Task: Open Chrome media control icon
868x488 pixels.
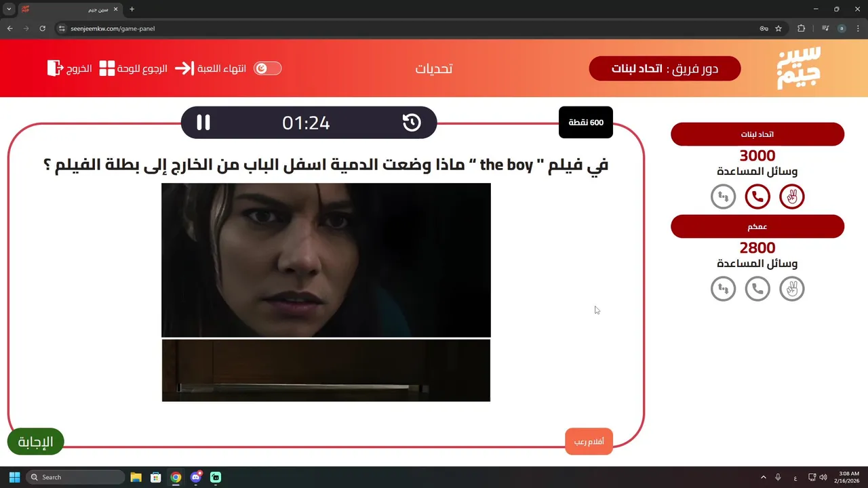Action: (x=825, y=28)
